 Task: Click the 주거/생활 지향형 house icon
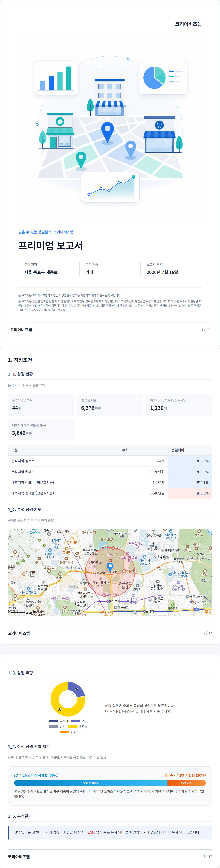point(166,775)
